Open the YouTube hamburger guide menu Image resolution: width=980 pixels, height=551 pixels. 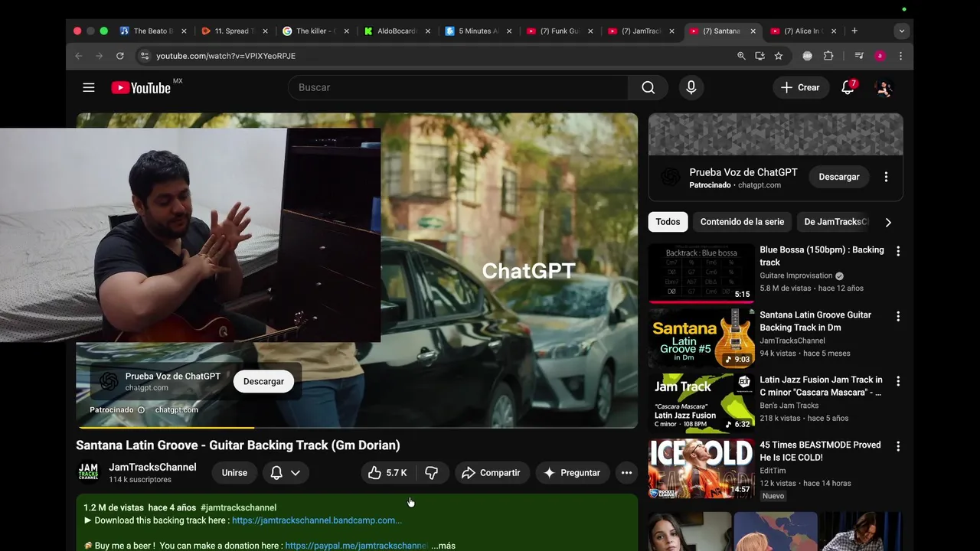pos(89,87)
